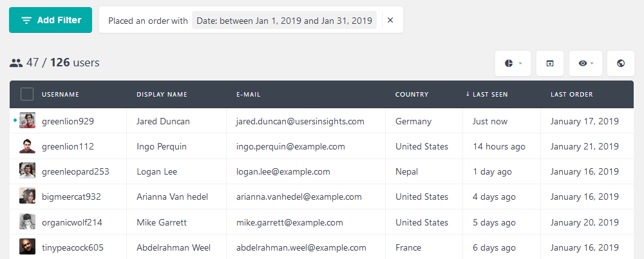Sort by Country column header
This screenshot has width=644, height=259.
click(412, 95)
